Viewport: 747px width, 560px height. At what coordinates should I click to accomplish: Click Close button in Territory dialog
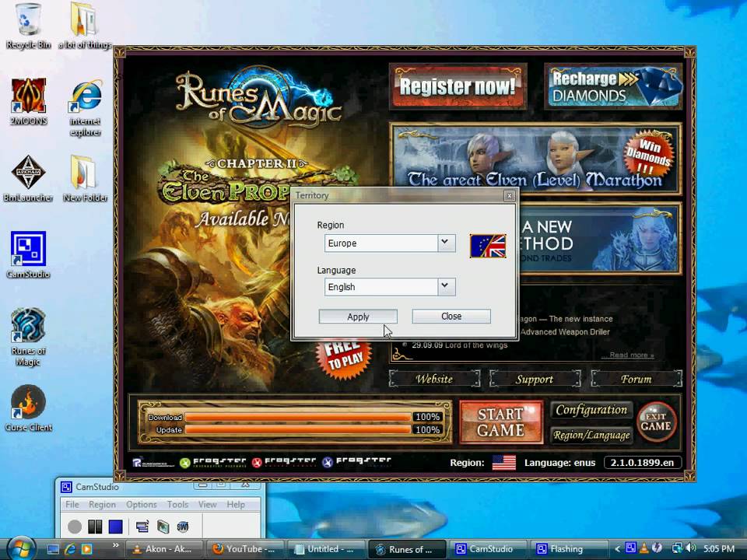point(451,317)
